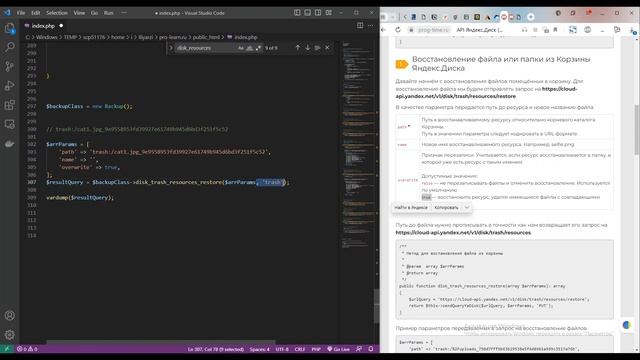Select the index.php editor tab

tap(43, 26)
